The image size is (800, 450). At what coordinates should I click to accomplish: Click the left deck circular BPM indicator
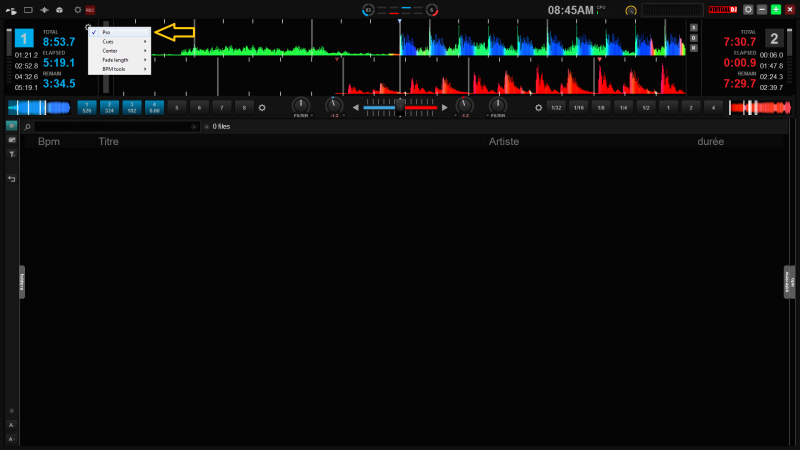coord(368,10)
